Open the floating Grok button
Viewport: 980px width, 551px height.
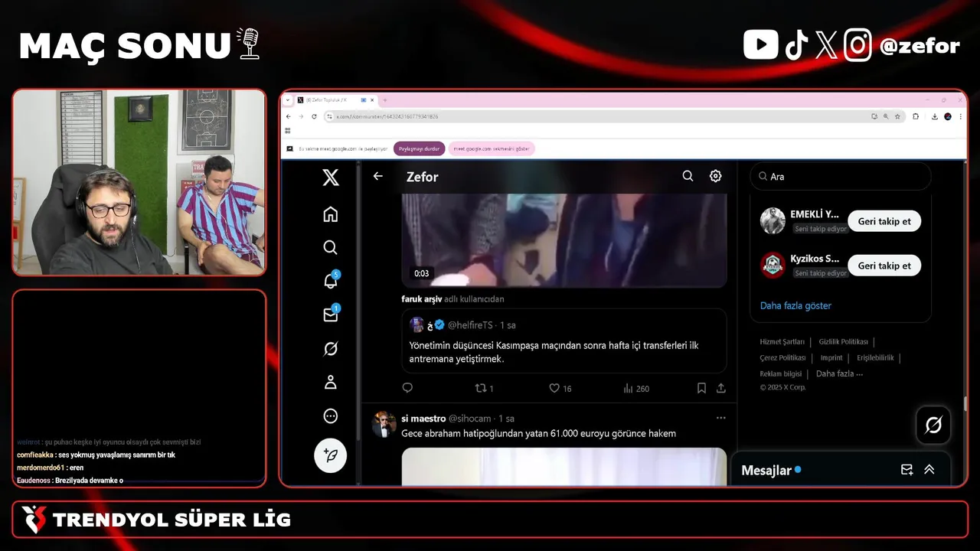pos(933,425)
